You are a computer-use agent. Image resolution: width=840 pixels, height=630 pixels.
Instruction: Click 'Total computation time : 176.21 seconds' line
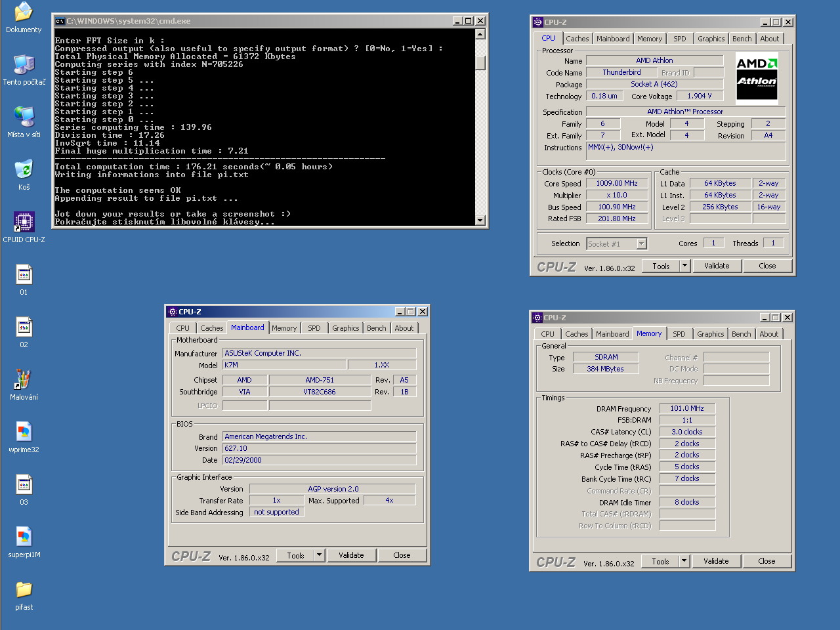click(194, 167)
